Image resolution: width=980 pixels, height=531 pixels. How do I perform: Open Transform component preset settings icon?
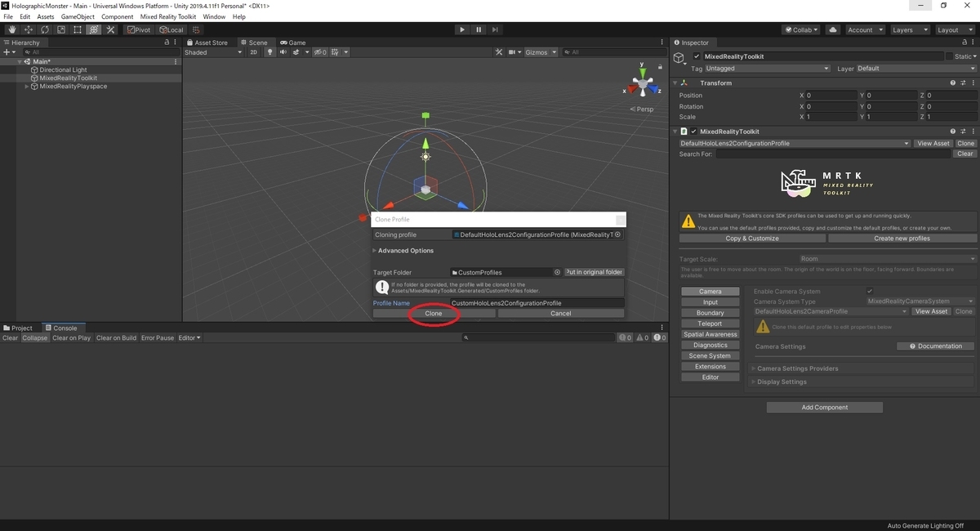tap(962, 83)
